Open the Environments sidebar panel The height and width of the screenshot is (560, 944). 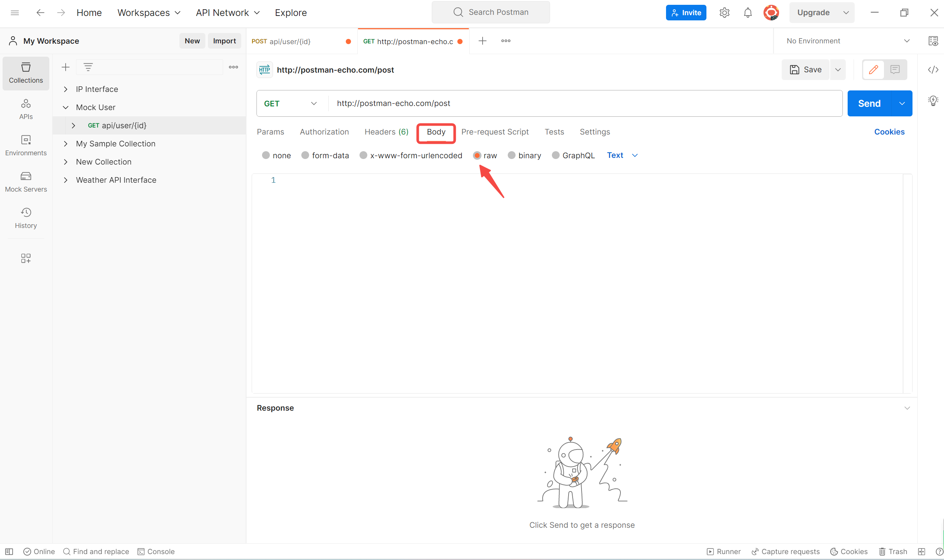tap(26, 145)
